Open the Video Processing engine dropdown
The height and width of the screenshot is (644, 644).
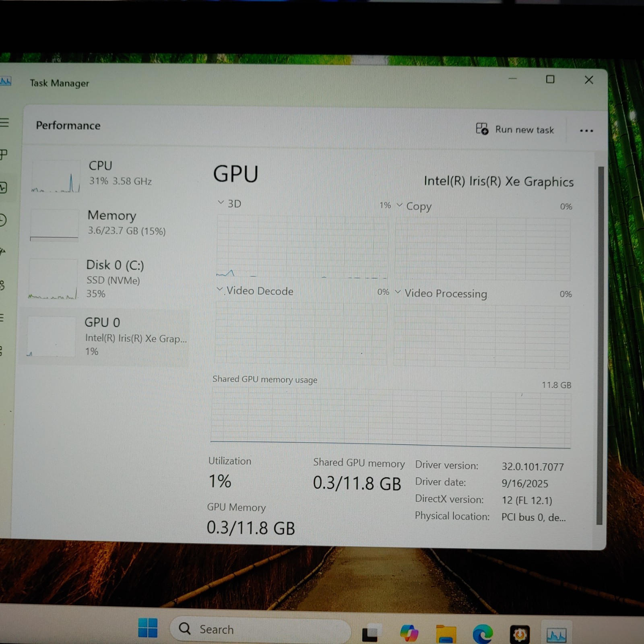click(398, 292)
